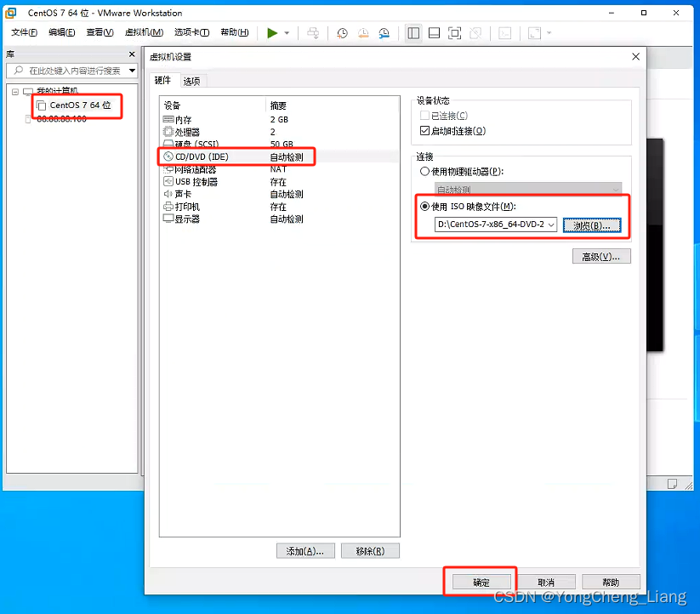
Task: Click the disc icon beside CD/DVD (IDE)
Action: (168, 156)
